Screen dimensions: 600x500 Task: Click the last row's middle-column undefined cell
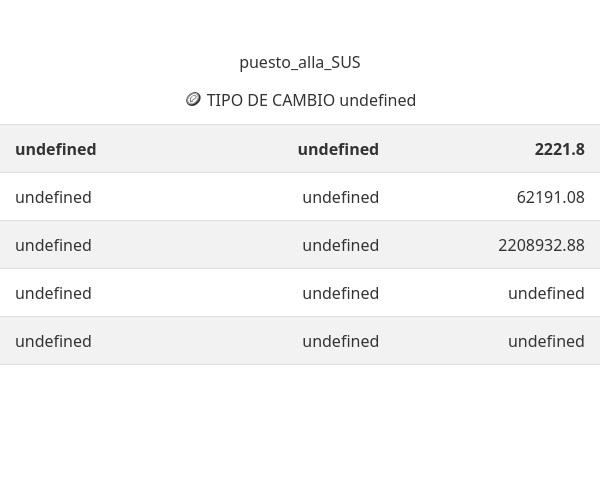coord(340,341)
